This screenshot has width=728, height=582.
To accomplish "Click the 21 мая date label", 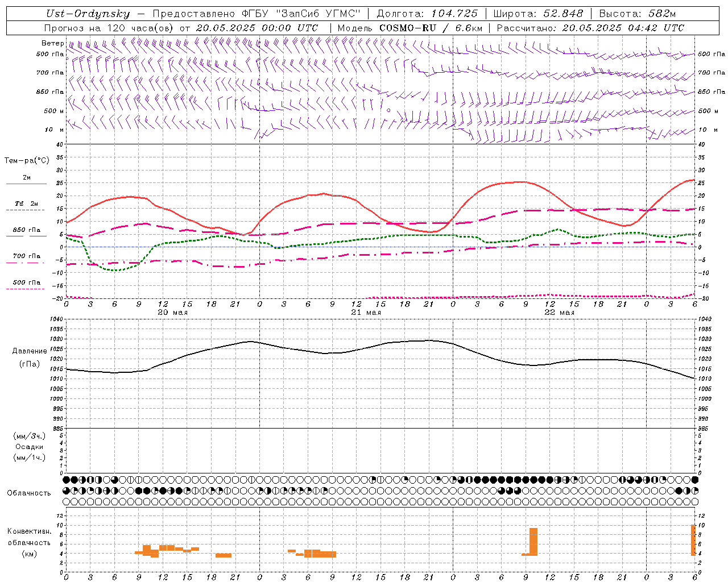I will (x=366, y=313).
